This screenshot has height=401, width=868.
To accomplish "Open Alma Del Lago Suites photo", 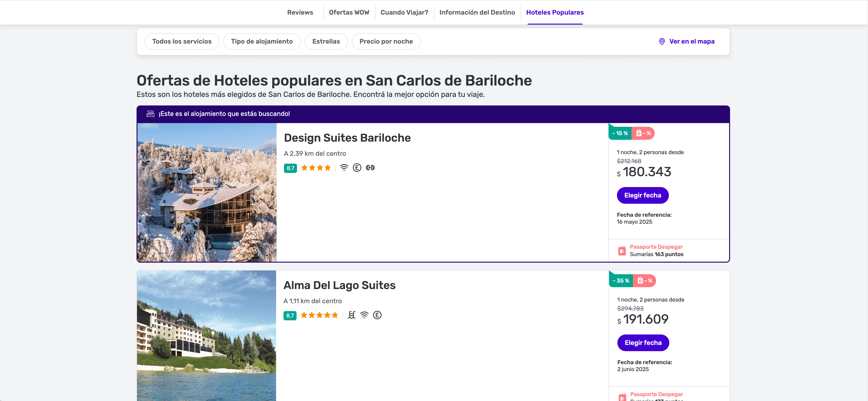I will click(x=207, y=336).
